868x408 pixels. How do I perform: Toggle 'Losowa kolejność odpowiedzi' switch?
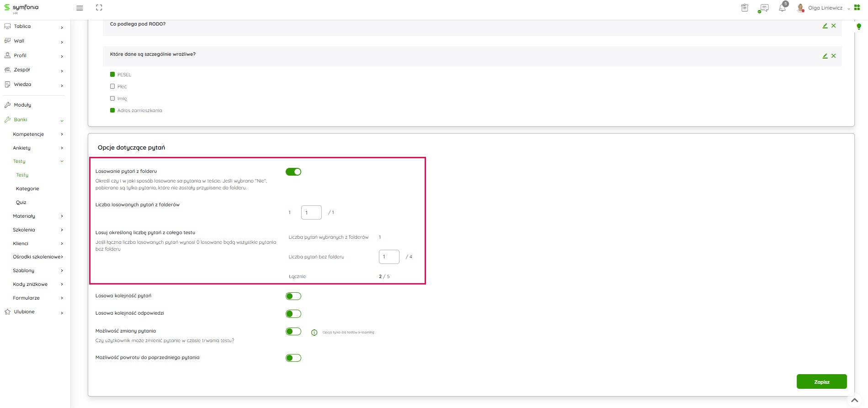[x=293, y=314]
